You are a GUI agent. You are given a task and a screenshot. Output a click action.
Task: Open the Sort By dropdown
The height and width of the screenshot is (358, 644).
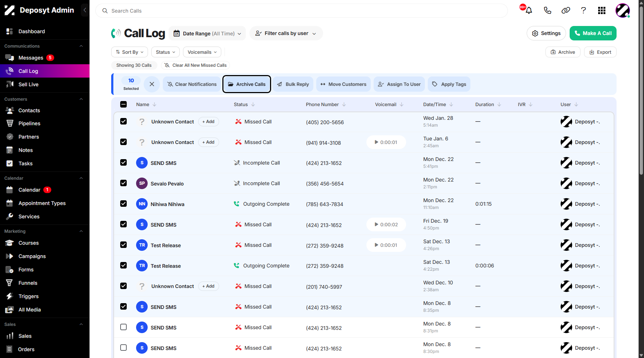[130, 52]
